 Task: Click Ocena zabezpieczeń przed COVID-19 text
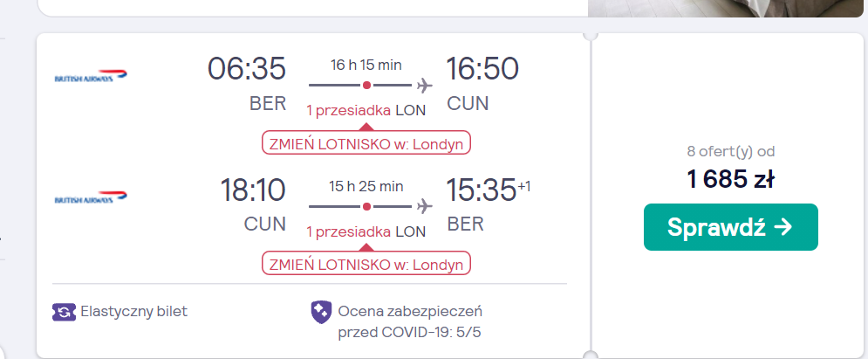410,322
